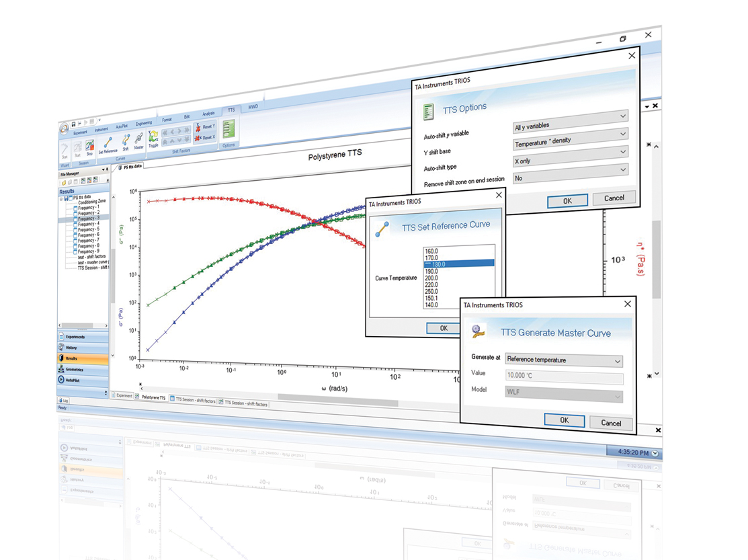Image resolution: width=748 pixels, height=560 pixels.
Task: Toggle the Frequency - 1 checkbox
Action: (x=75, y=208)
